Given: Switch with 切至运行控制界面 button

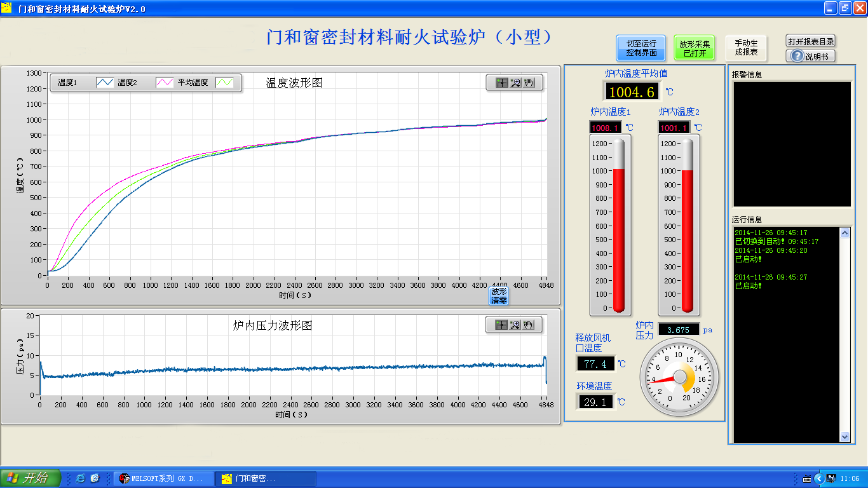Looking at the screenshot, I should (x=641, y=48).
